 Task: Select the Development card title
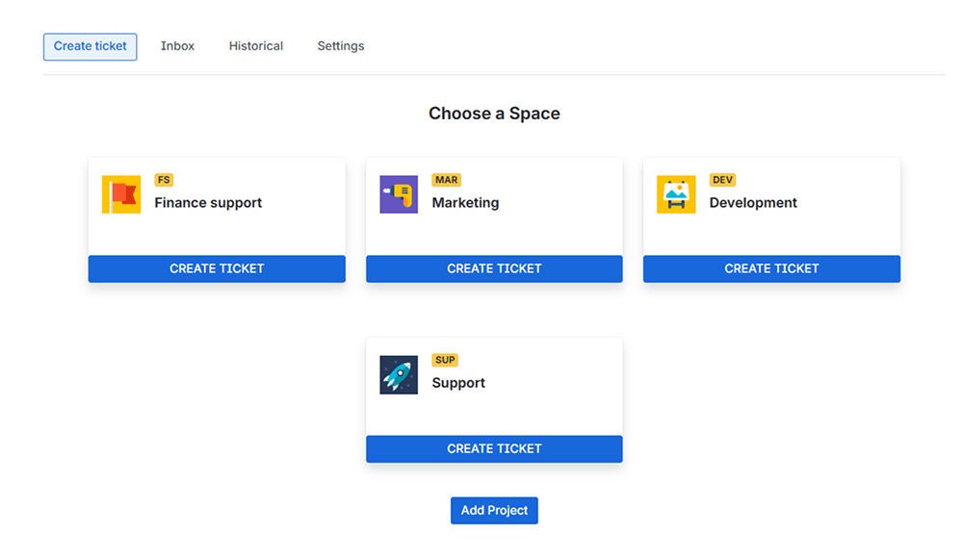click(753, 203)
